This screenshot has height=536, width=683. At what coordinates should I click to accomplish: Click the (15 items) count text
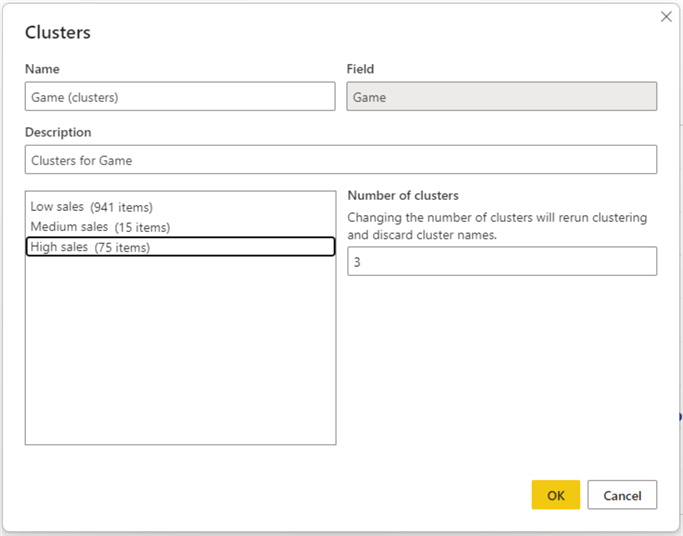(142, 227)
